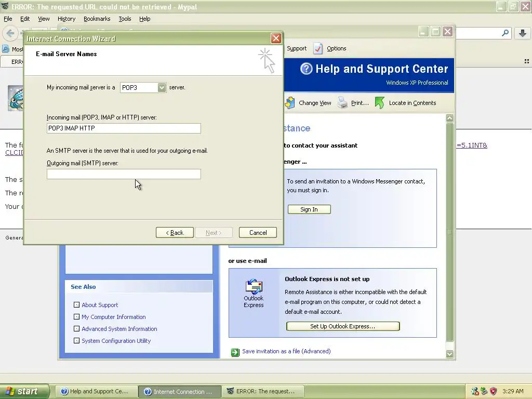Switch to ERROR Mypal taskbar item
The image size is (532, 399).
pyautogui.click(x=263, y=392)
